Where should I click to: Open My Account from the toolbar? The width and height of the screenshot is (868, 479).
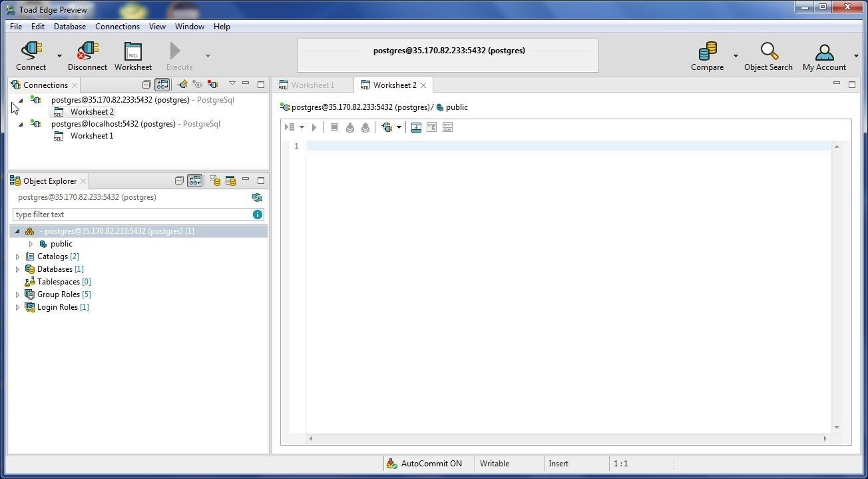pos(824,56)
